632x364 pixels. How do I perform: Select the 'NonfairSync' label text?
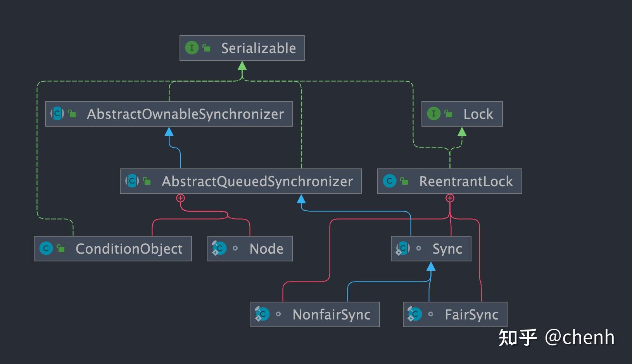(332, 315)
